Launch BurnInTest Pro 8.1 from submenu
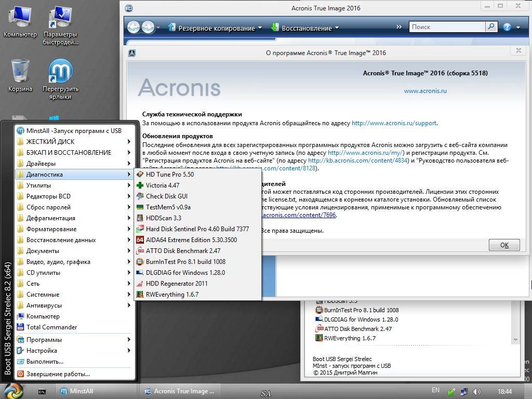Image resolution: width=532 pixels, height=399 pixels. [x=198, y=262]
